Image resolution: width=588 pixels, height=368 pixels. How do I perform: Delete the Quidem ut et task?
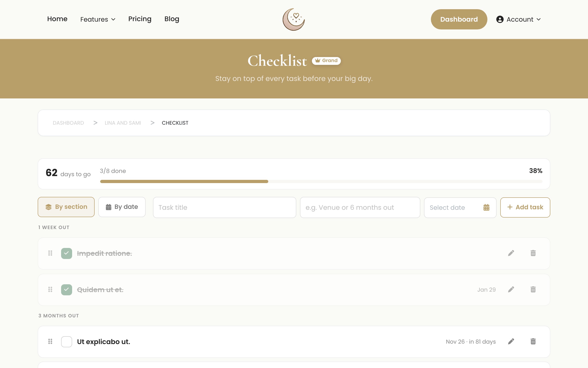(x=533, y=289)
